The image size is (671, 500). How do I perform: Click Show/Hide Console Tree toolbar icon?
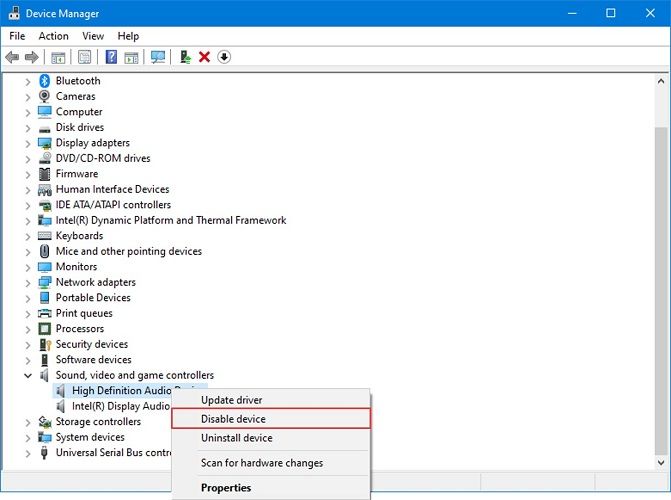(58, 57)
